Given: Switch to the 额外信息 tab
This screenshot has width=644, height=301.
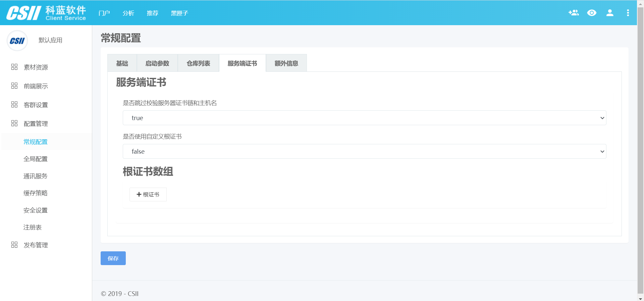Looking at the screenshot, I should coord(286,63).
